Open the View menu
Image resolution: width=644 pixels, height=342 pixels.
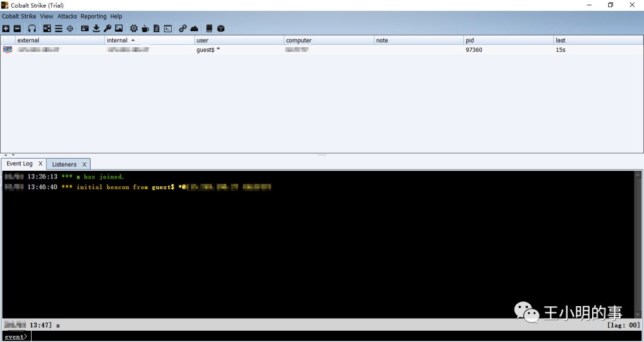click(47, 17)
